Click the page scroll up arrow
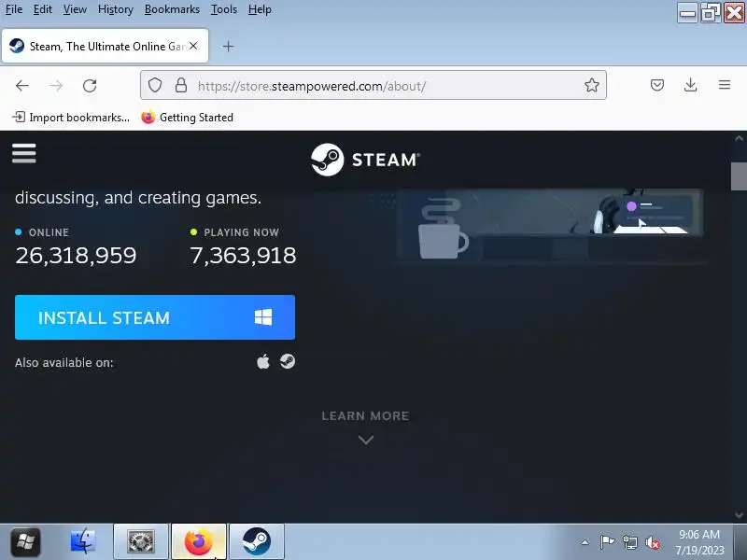Viewport: 747px width, 560px height. (739, 138)
